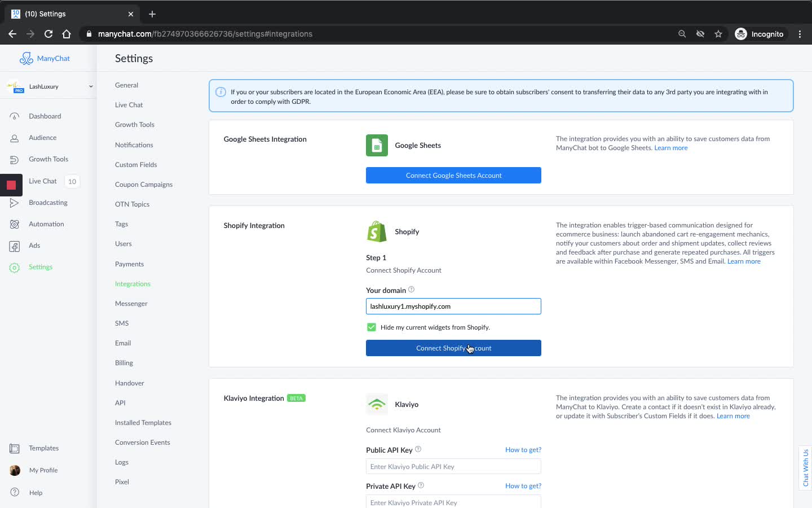
Task: Uncheck Hide my current widgets from Shopify
Action: click(372, 327)
